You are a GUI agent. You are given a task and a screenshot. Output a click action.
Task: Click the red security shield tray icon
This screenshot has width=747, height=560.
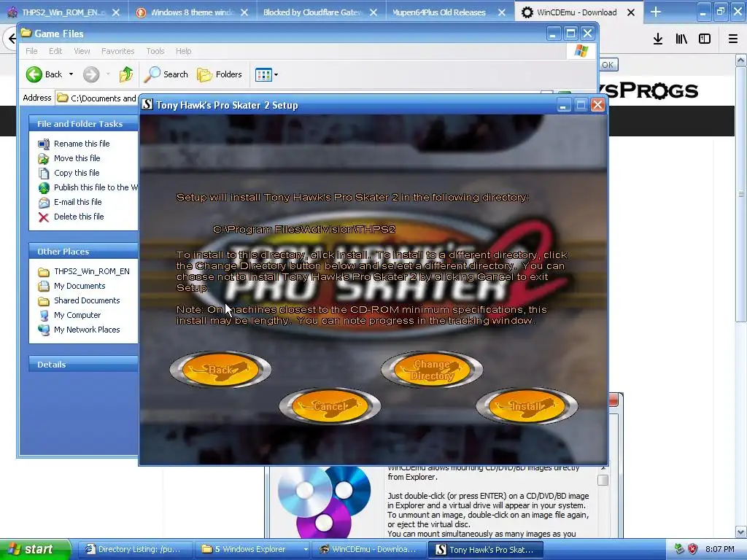[693, 549]
